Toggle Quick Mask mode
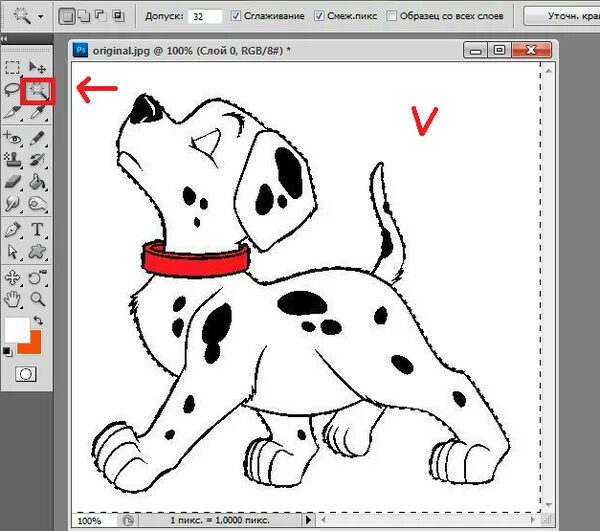Viewport: 600px width, 531px height. (x=26, y=374)
